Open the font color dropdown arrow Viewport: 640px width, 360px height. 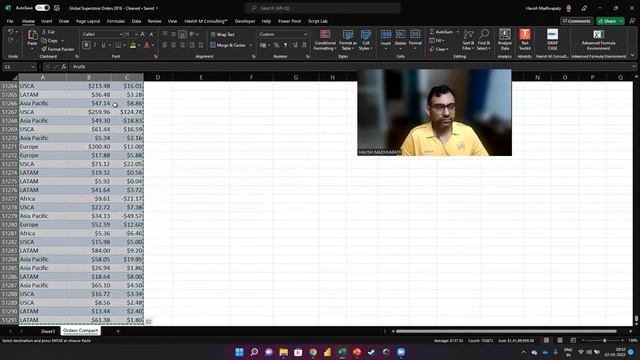point(153,45)
